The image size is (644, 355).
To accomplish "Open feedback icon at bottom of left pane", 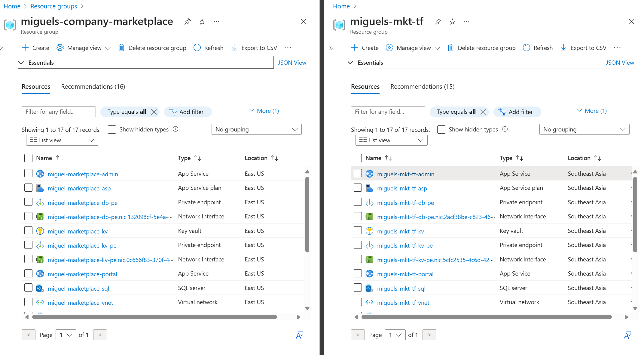I will 300,335.
